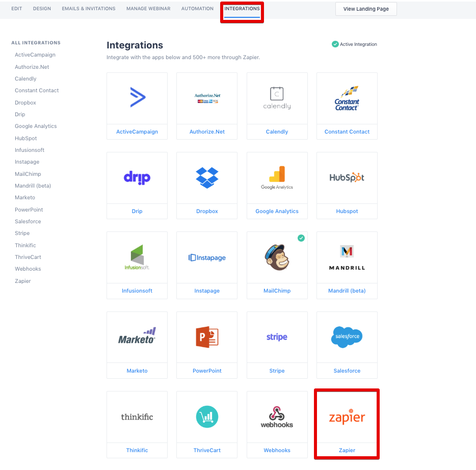Click the Google Analytics card label
The image size is (476, 470).
pos(277,212)
